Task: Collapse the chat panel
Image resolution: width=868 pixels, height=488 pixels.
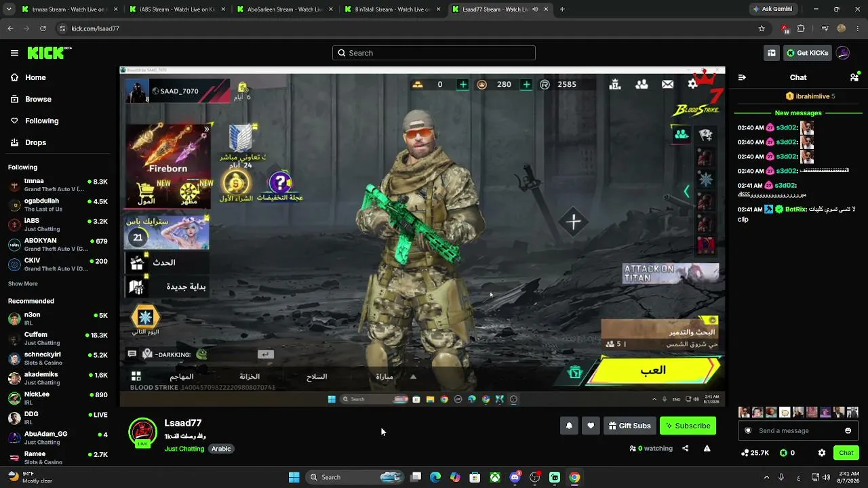Action: (742, 77)
